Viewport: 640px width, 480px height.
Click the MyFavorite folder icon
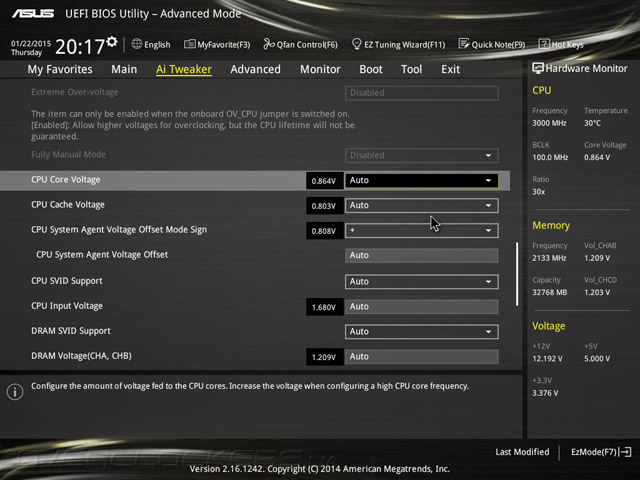tap(189, 44)
